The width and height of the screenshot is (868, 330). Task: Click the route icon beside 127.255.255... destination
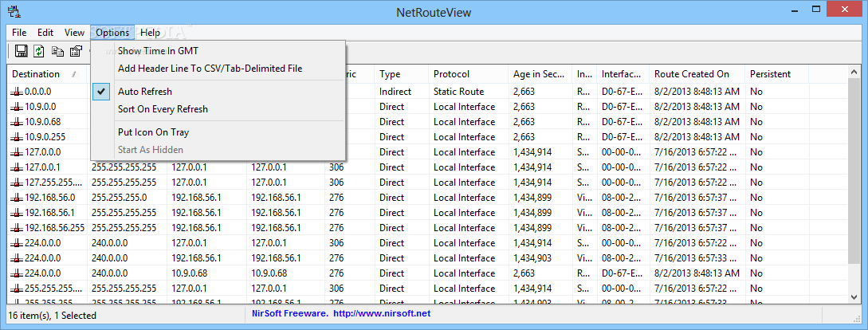click(18, 183)
